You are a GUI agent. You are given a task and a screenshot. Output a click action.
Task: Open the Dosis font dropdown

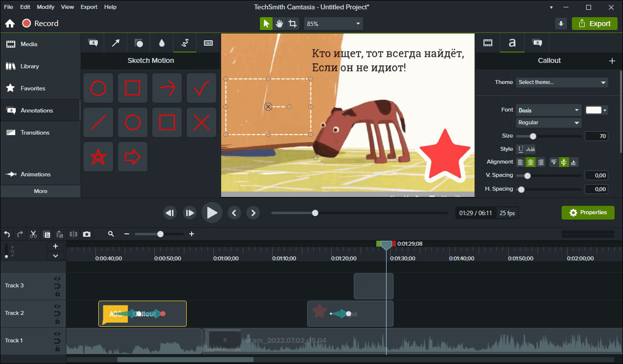click(549, 110)
